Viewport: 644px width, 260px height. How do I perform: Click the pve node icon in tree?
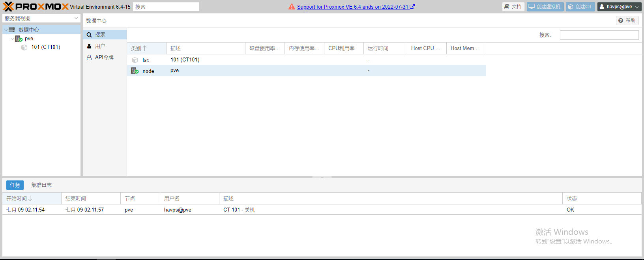click(x=19, y=39)
